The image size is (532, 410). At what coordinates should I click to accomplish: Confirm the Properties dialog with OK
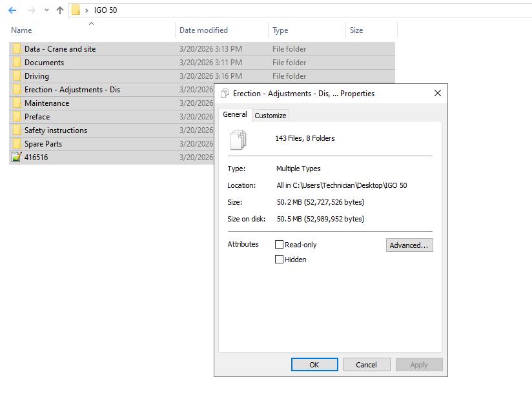pos(314,365)
